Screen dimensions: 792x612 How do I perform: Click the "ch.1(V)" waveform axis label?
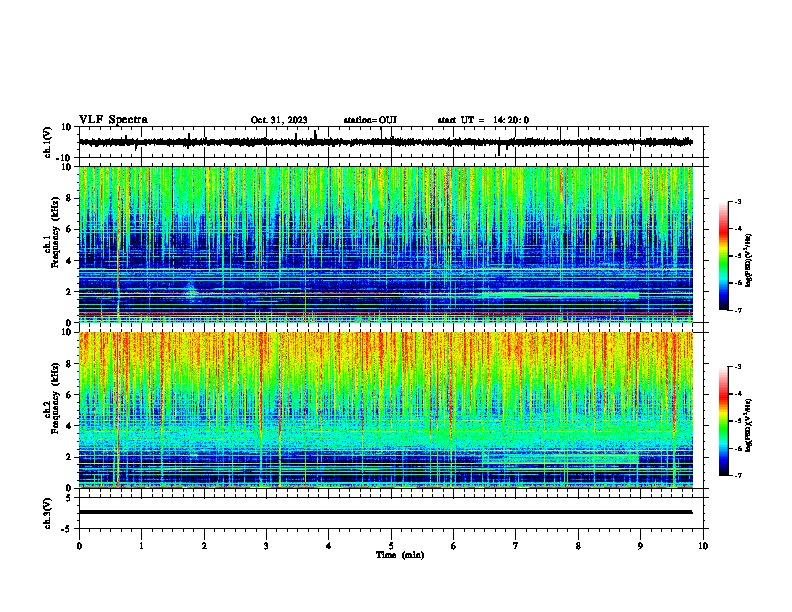tap(47, 142)
